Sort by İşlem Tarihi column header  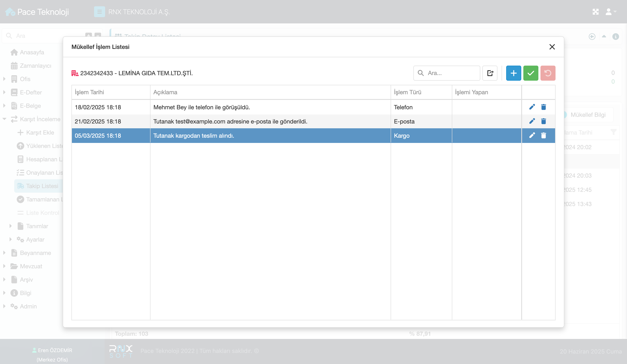[90, 92]
